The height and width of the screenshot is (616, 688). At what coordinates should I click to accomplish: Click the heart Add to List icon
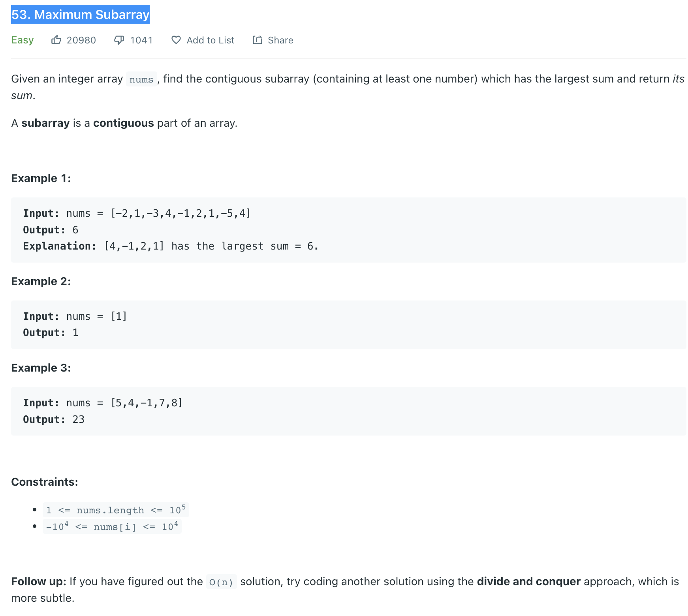pyautogui.click(x=176, y=40)
